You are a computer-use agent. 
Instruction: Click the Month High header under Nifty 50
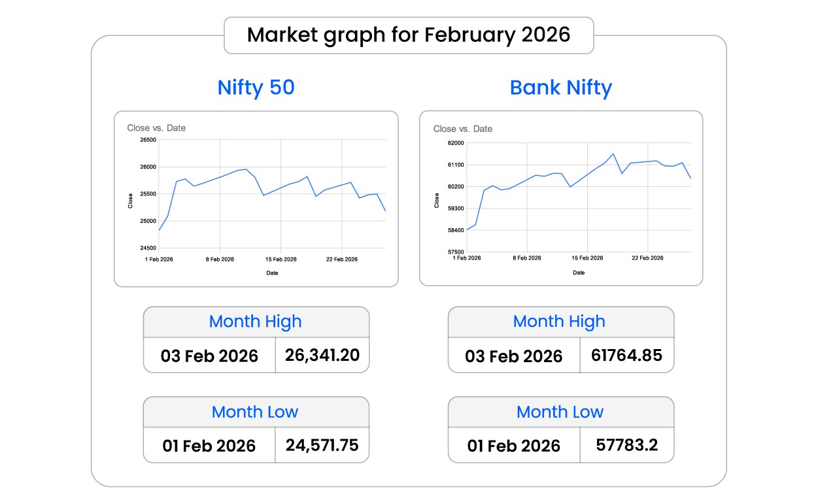pyautogui.click(x=256, y=322)
